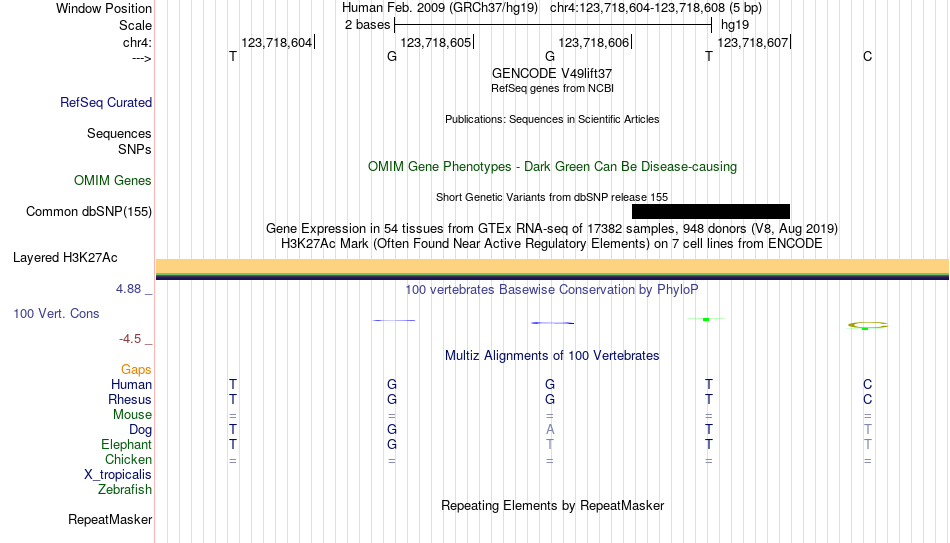Select the black dbSNP variant block

point(711,212)
